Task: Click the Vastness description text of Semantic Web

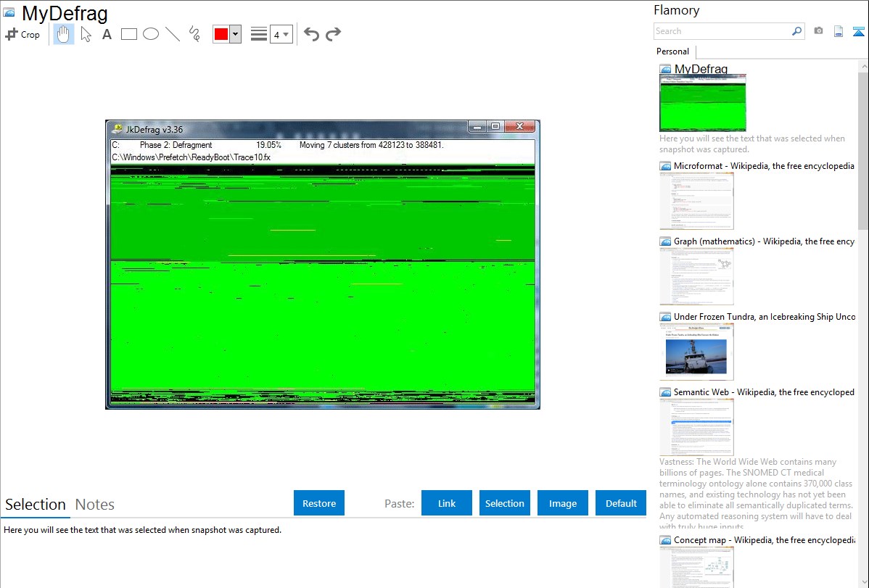Action: coord(757,494)
